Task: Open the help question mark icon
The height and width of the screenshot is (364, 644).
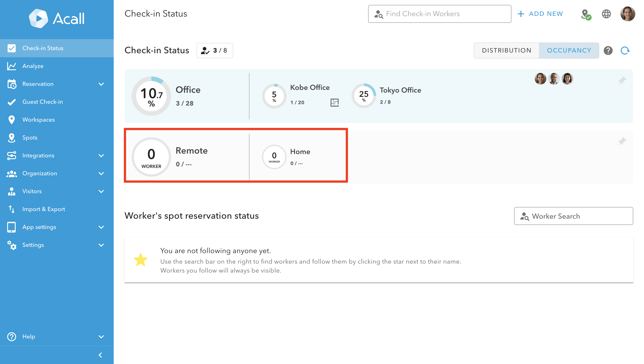Action: coord(608,51)
